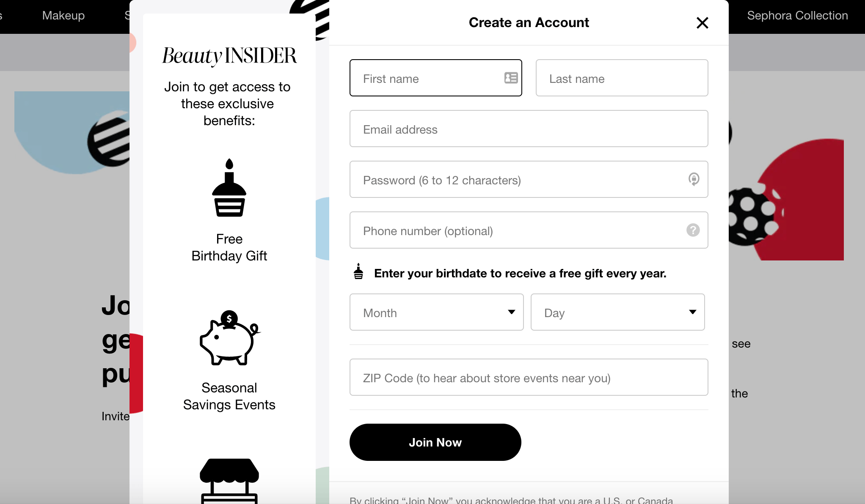The image size is (865, 504).
Task: Click the Sephora Collection menu item
Action: 799,15
